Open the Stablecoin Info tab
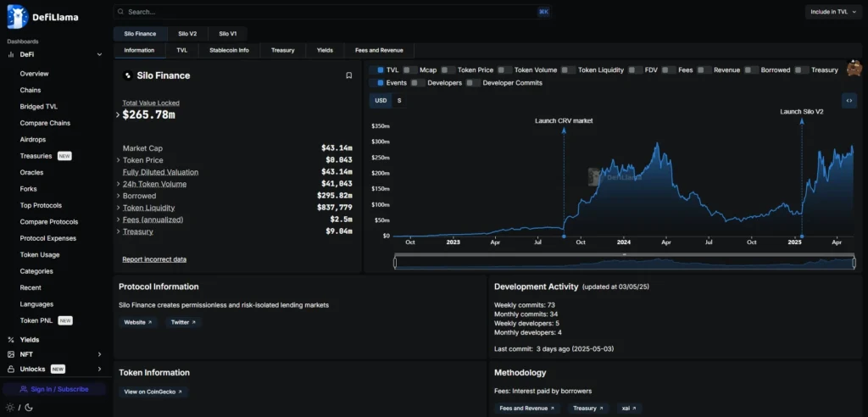This screenshot has width=868, height=417. click(229, 50)
